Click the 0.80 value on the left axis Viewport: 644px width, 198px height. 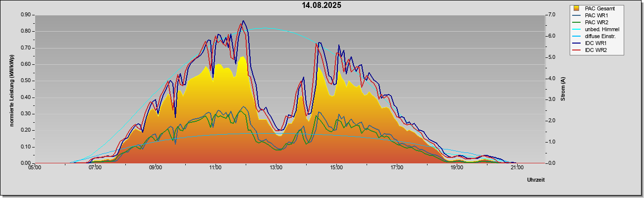[26, 31]
